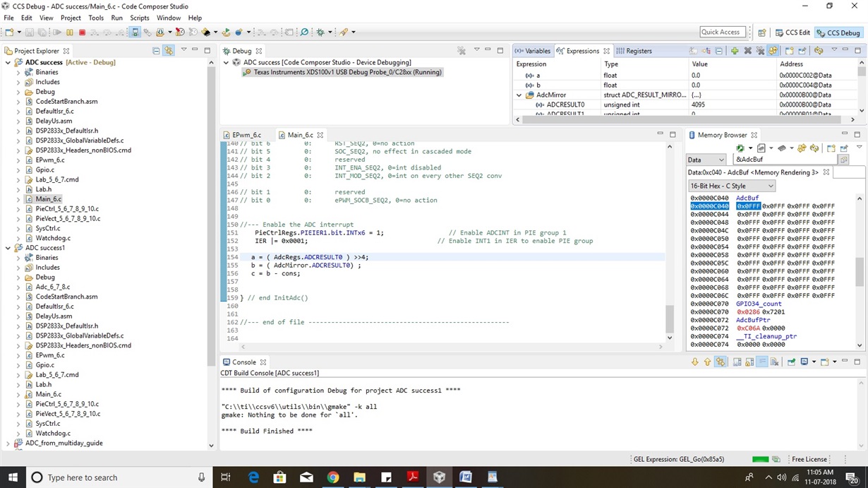The image size is (868, 488).
Task: Switch to the Registers tab
Action: pyautogui.click(x=634, y=51)
